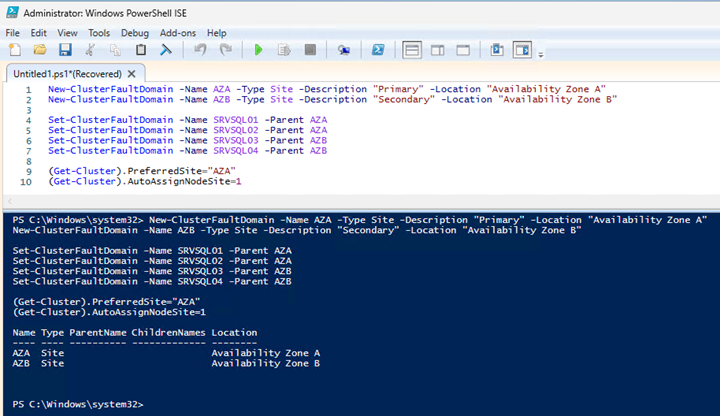Close the Untitled1.ps1 script tab
Screen dimensions: 720x416
(132, 74)
